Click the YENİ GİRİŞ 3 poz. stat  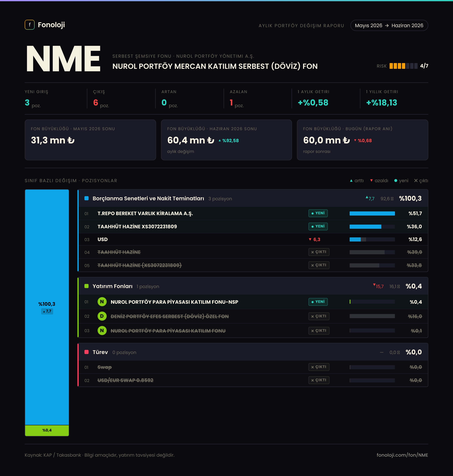(x=37, y=99)
